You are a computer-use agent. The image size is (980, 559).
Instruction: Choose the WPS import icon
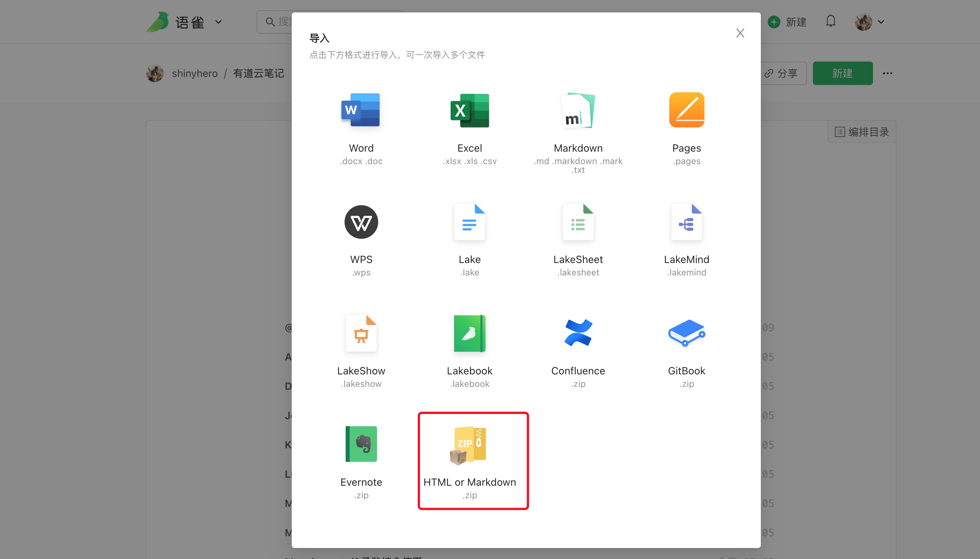click(x=361, y=222)
